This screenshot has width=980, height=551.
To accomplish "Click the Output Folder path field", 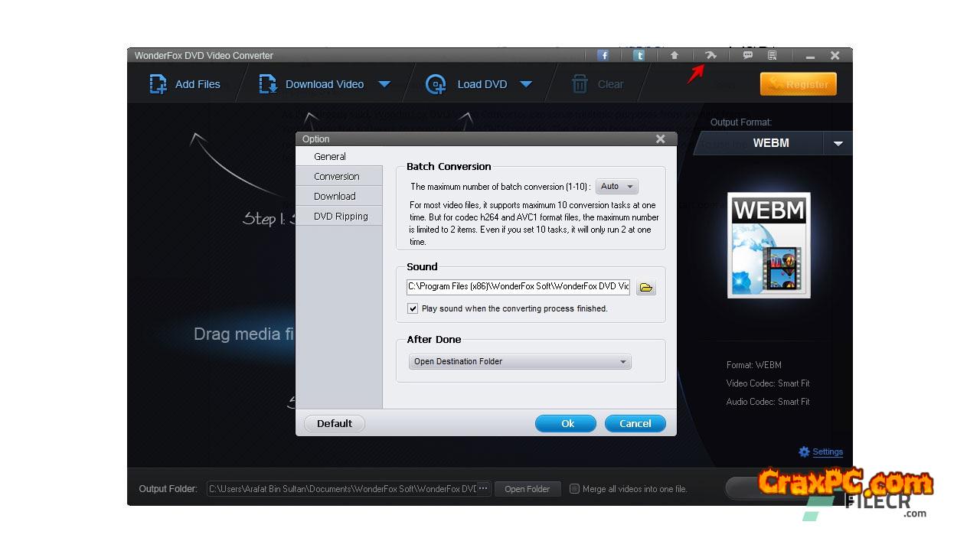I will pyautogui.click(x=341, y=488).
